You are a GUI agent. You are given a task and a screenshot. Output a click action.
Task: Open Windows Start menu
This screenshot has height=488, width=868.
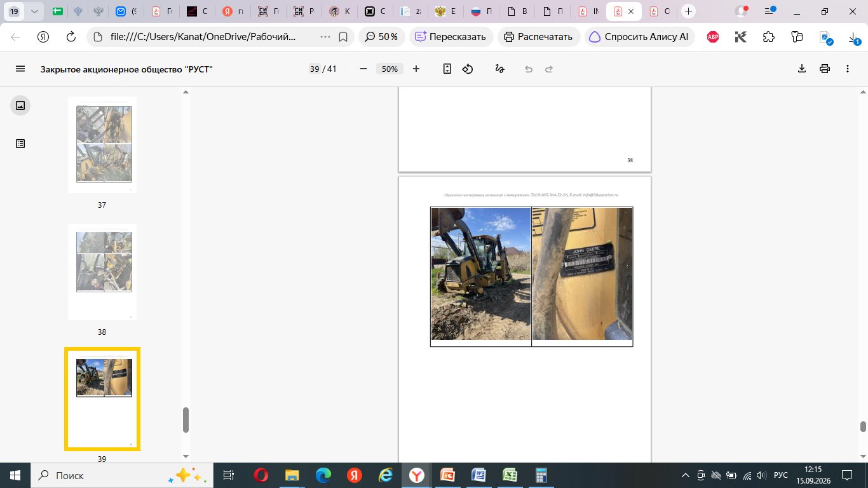pyautogui.click(x=15, y=475)
